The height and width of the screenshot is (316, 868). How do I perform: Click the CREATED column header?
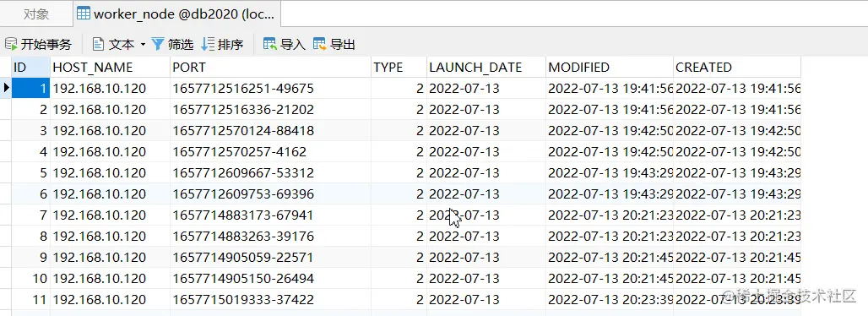click(737, 67)
